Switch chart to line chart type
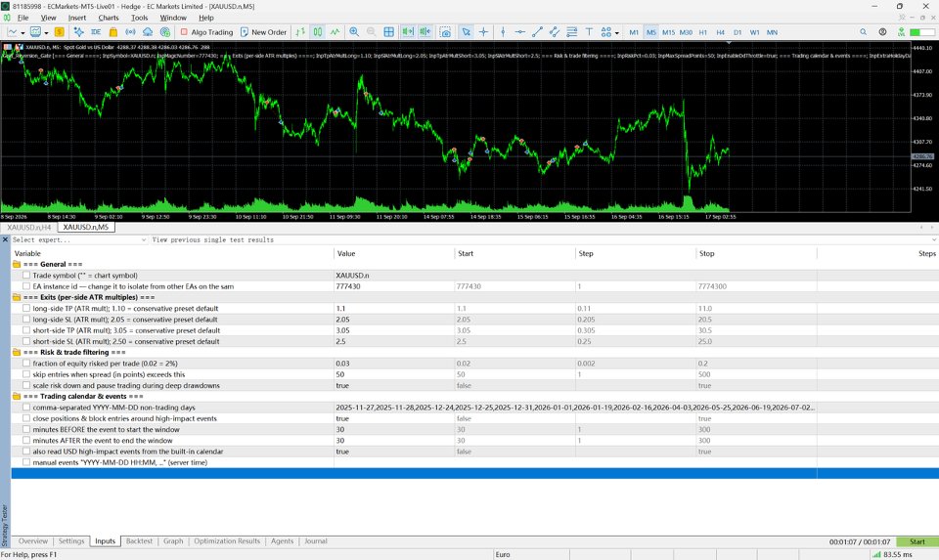The width and height of the screenshot is (939, 560). (x=335, y=32)
